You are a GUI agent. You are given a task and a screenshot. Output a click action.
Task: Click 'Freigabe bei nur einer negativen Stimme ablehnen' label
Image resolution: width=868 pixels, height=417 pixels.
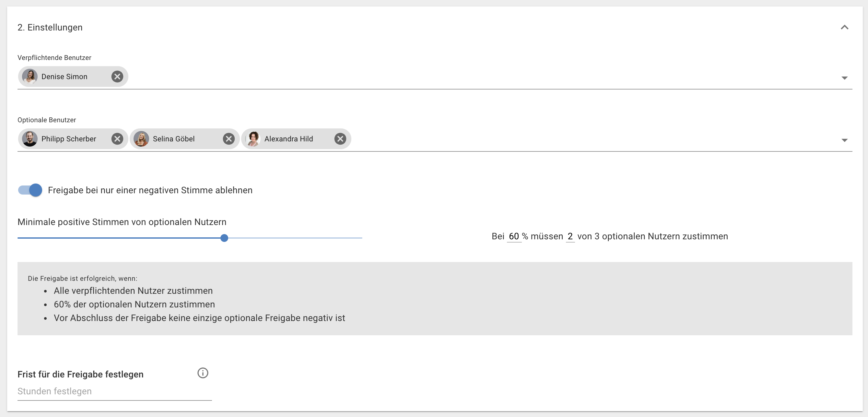(x=150, y=190)
